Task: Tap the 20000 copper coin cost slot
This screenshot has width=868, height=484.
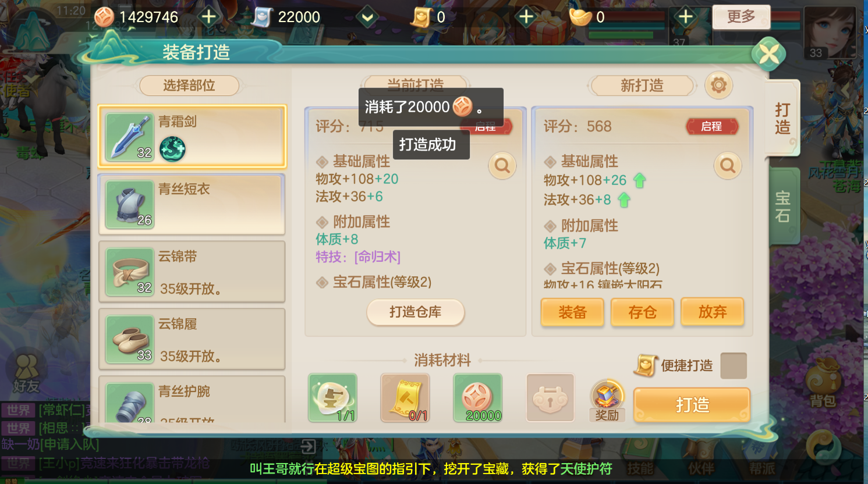Action: (477, 398)
